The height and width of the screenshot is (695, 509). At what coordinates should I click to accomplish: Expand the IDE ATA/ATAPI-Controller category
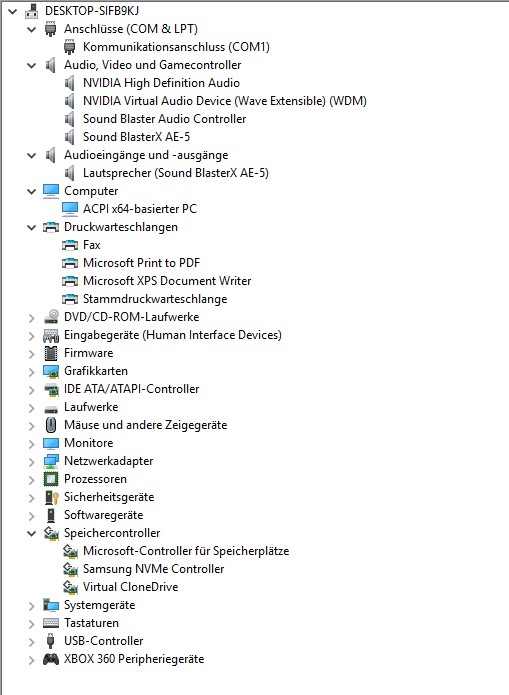[31, 390]
